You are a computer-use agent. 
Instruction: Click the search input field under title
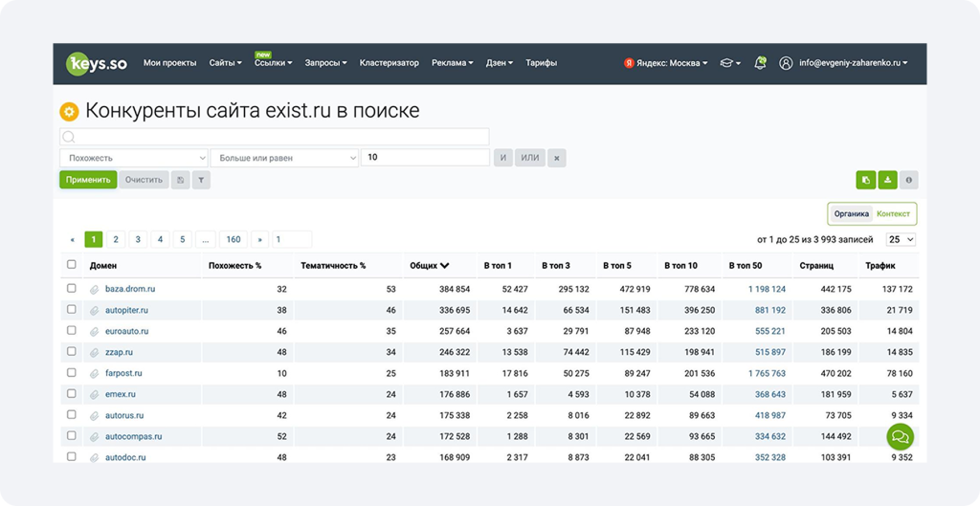click(275, 137)
